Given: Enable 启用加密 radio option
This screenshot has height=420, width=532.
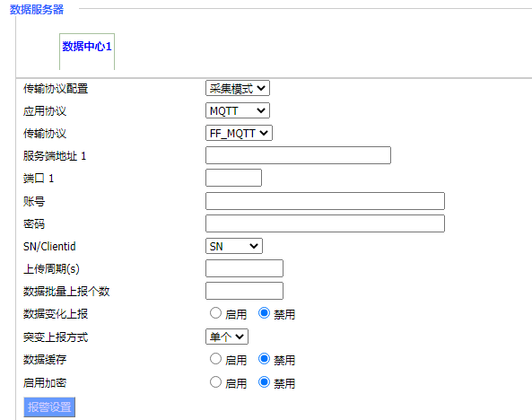Looking at the screenshot, I should (215, 382).
